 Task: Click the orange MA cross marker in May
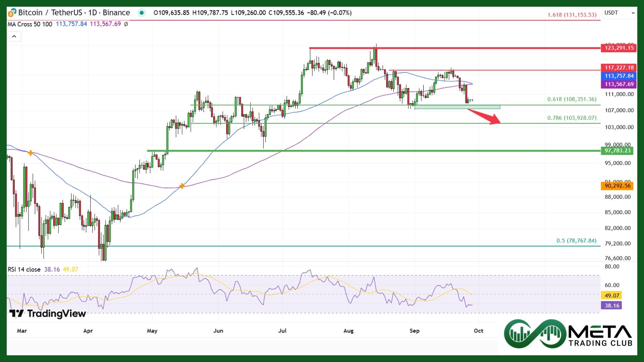182,186
